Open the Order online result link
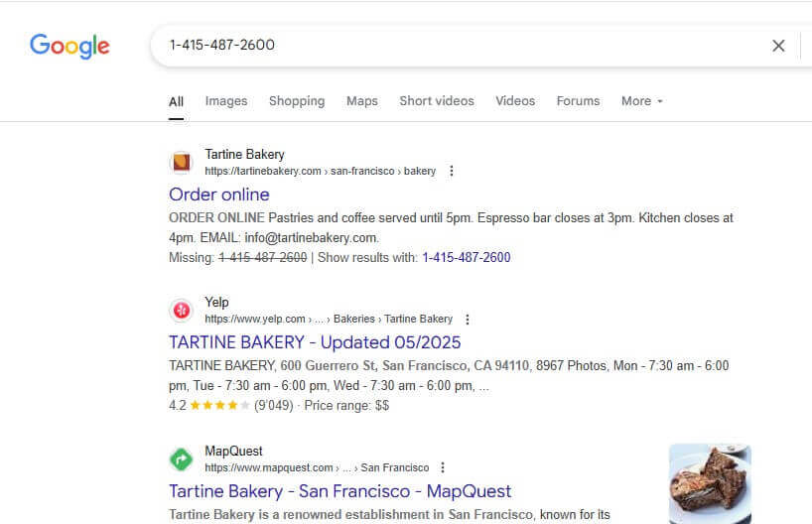The height and width of the screenshot is (524, 812). point(219,195)
